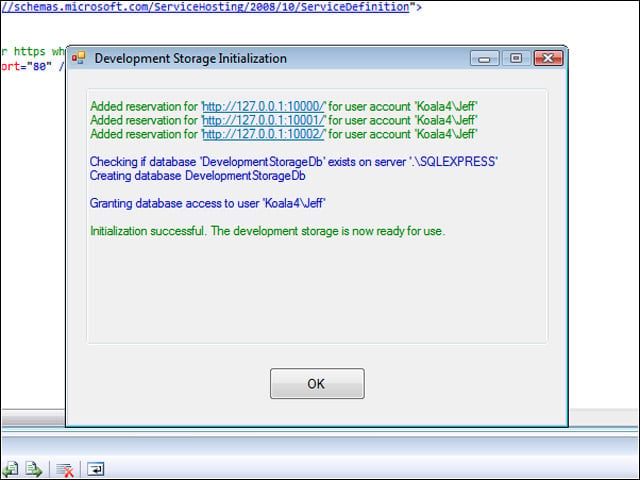Follow the http://127.0.0.1:10002/ link

tap(263, 134)
